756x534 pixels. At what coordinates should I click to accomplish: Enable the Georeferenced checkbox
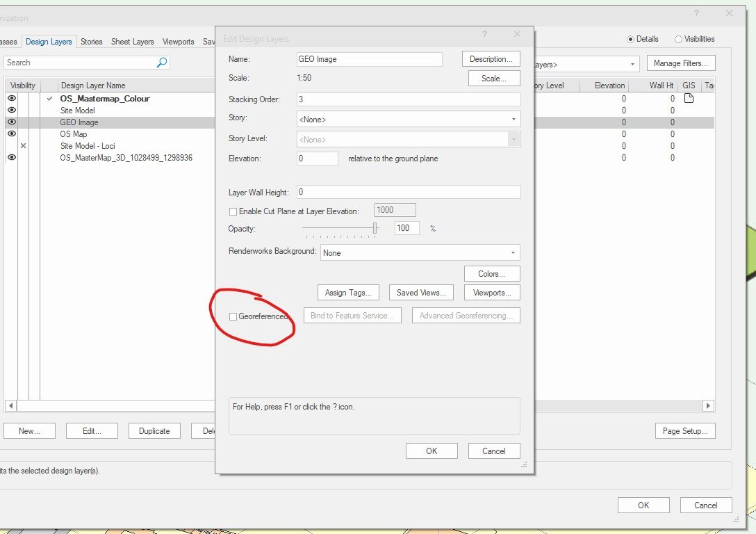click(233, 316)
